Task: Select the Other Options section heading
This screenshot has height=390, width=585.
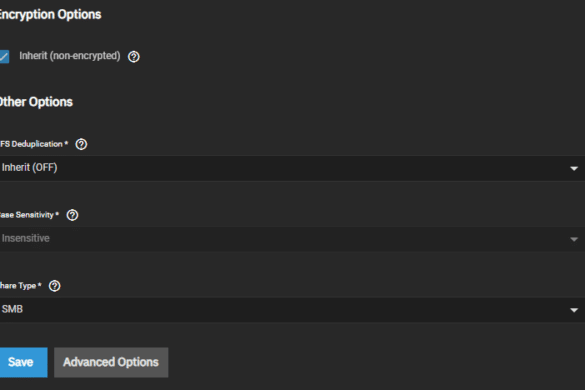Action: pyautogui.click(x=36, y=102)
